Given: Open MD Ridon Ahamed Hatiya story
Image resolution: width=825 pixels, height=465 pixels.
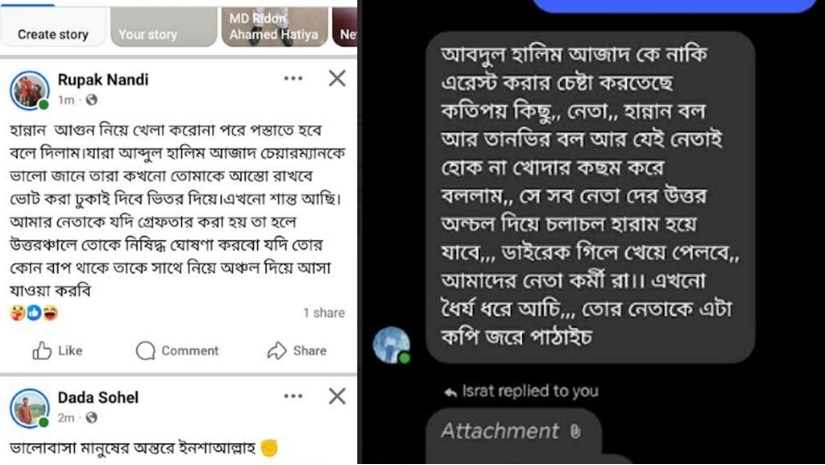Looking at the screenshot, I should click(x=275, y=27).
